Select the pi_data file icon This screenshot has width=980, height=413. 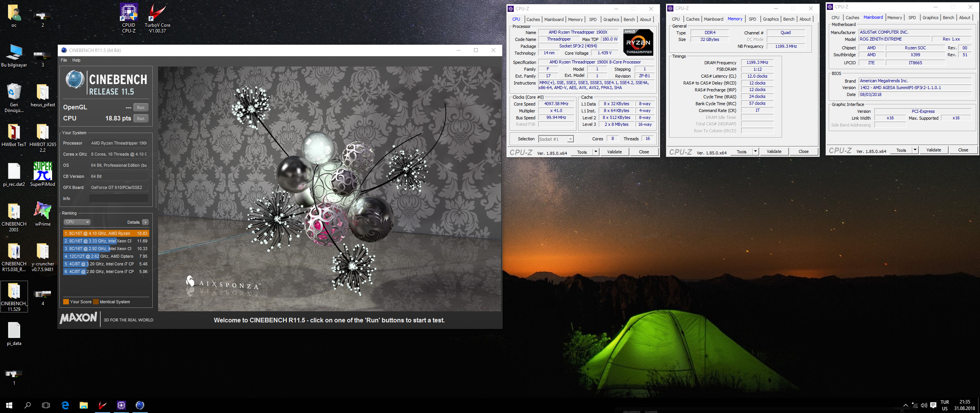[14, 334]
